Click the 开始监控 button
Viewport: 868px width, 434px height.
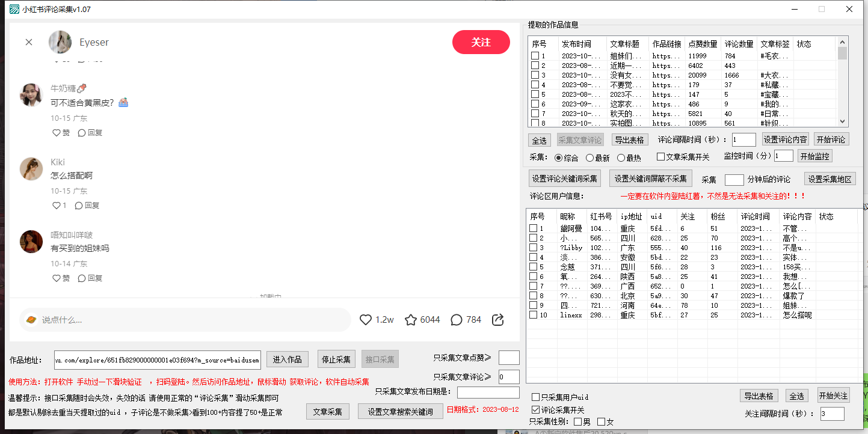pos(815,156)
